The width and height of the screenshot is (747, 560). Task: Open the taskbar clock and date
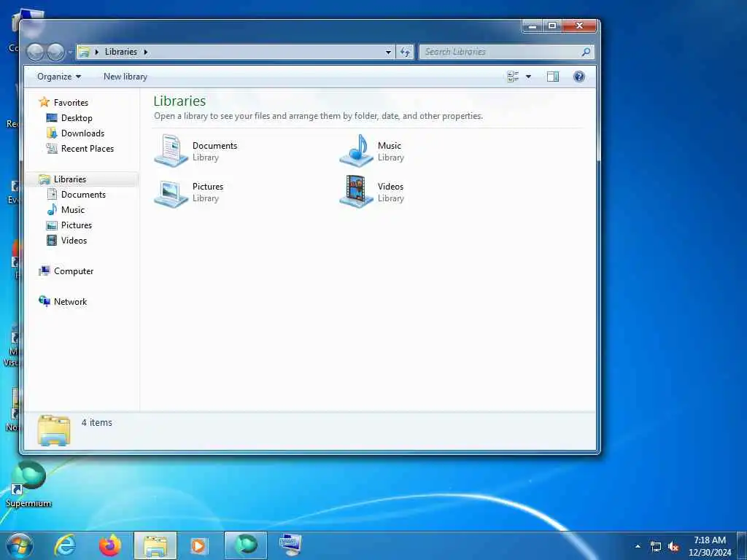710,546
